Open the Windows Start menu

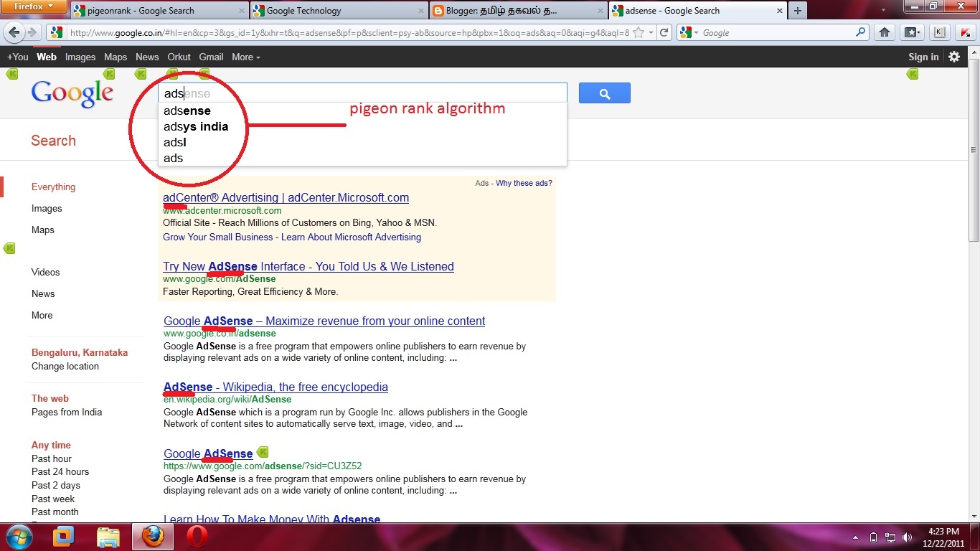pyautogui.click(x=19, y=536)
